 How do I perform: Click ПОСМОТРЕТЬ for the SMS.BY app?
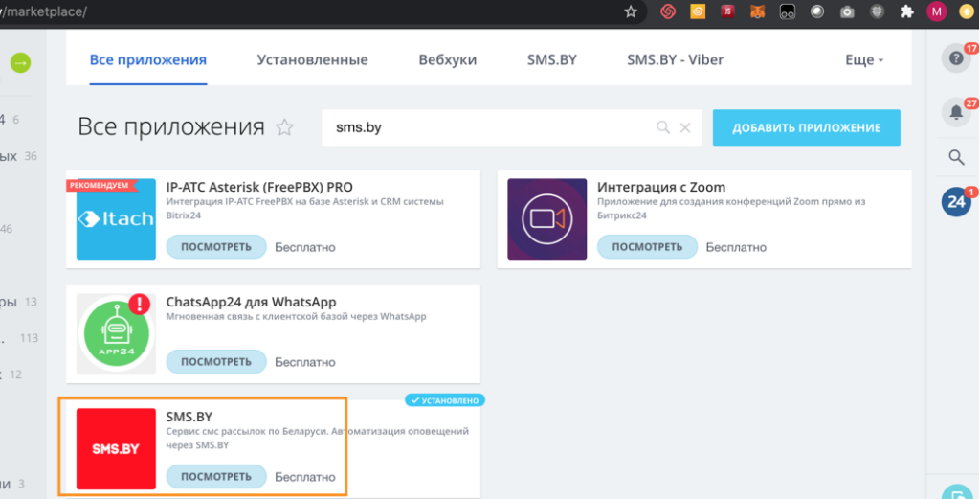click(216, 477)
